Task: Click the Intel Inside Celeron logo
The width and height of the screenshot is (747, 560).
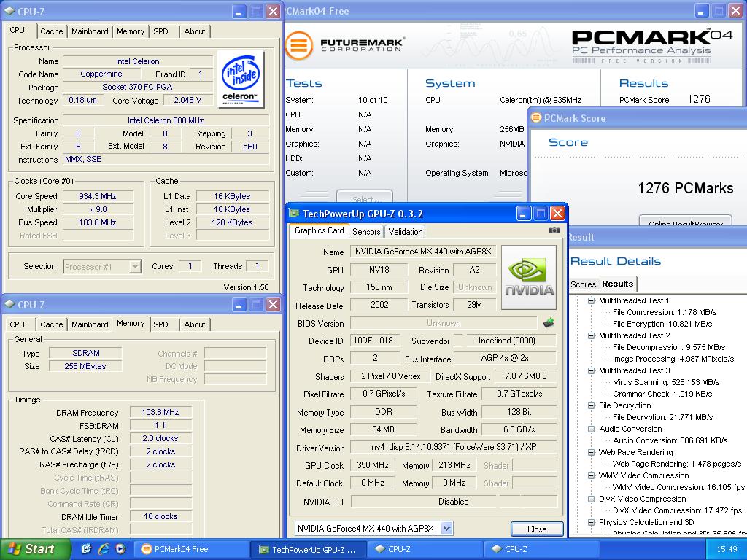Action: click(x=241, y=79)
